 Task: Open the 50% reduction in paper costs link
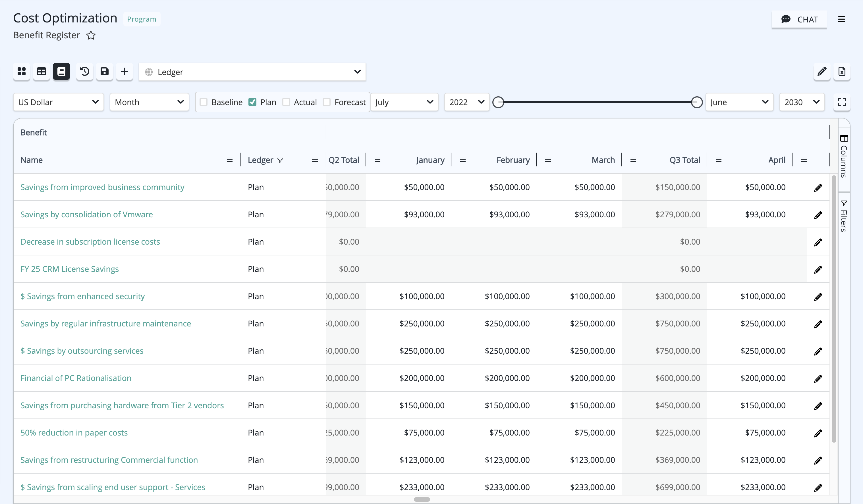point(74,432)
